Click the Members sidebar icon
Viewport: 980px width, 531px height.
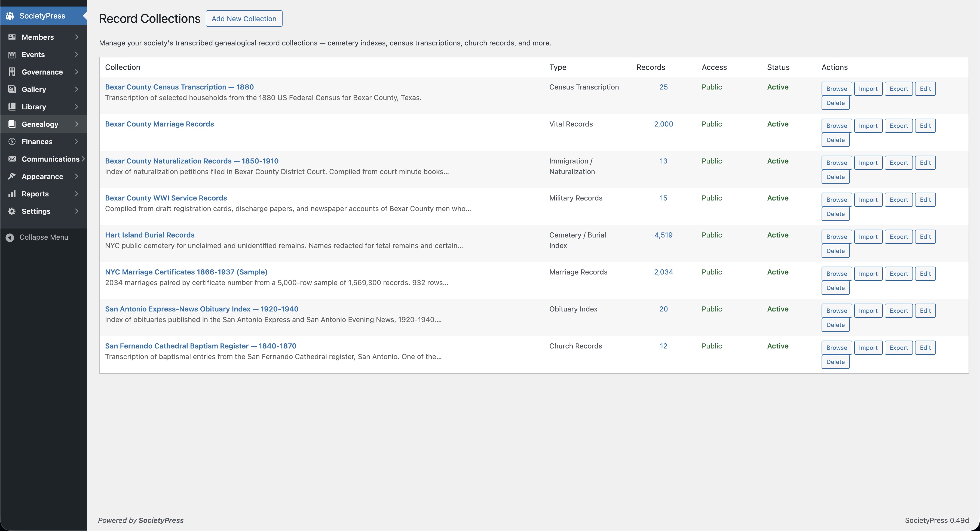(12, 37)
